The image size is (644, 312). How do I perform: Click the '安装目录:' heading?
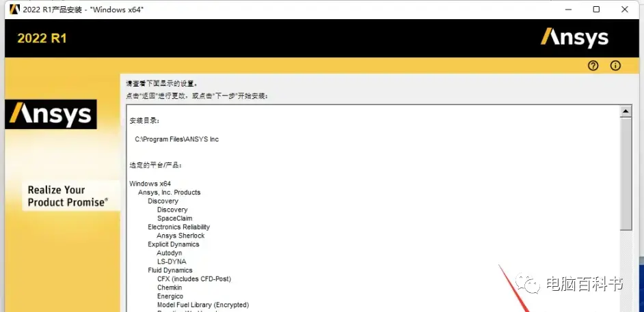click(x=144, y=122)
